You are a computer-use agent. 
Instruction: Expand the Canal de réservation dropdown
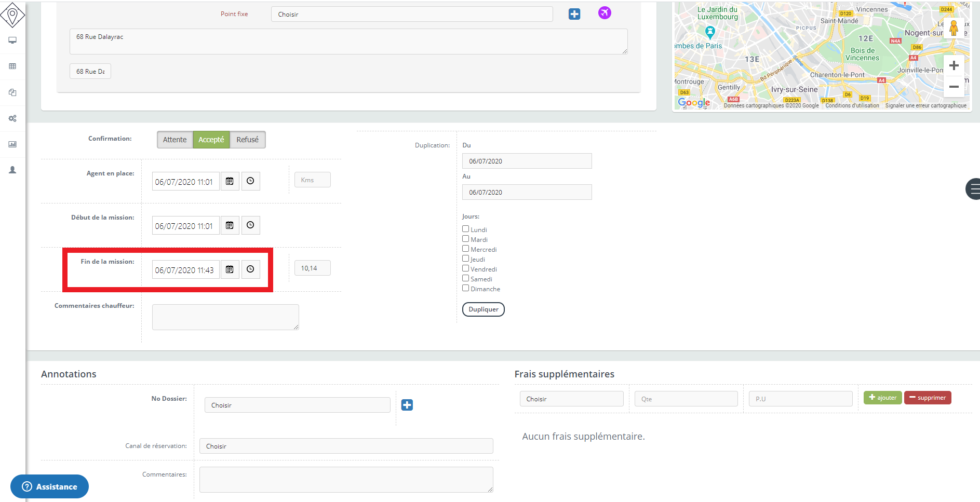coord(346,446)
